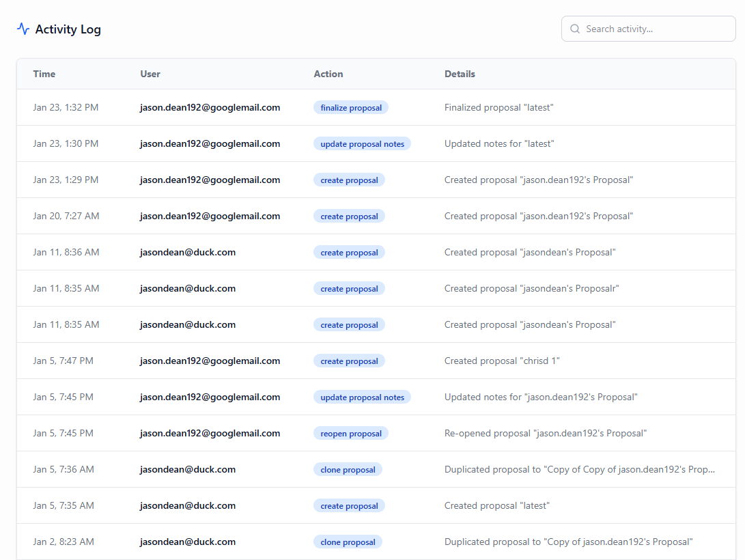Click the Time column header
This screenshot has width=745, height=560.
(x=44, y=74)
